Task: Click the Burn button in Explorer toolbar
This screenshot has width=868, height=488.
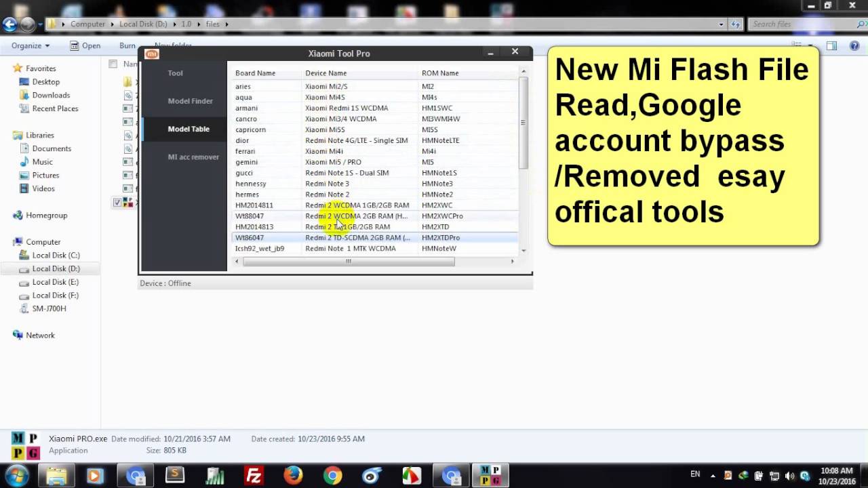Action: [x=127, y=45]
